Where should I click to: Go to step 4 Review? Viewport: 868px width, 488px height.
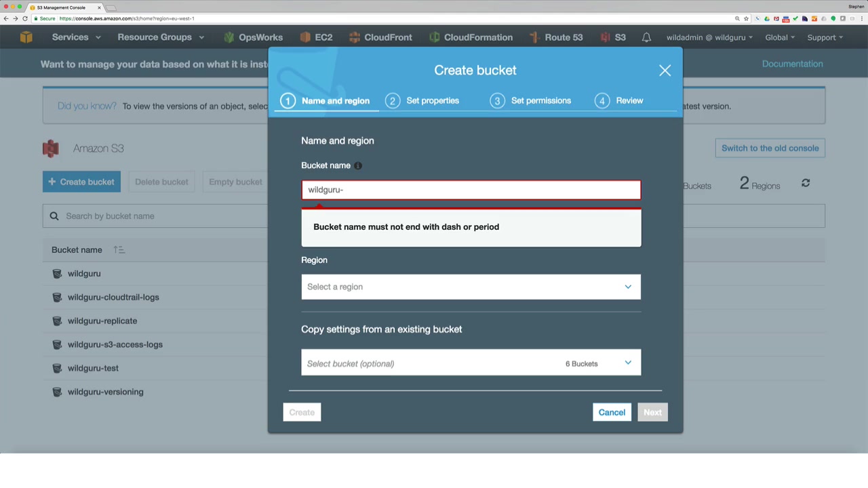[619, 101]
